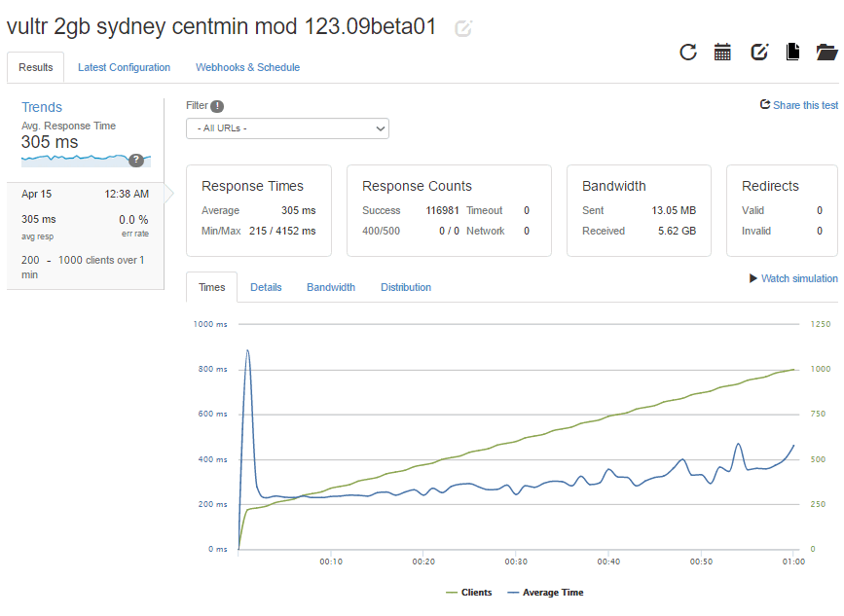Click the 0.0 % err rate value

[x=133, y=220]
